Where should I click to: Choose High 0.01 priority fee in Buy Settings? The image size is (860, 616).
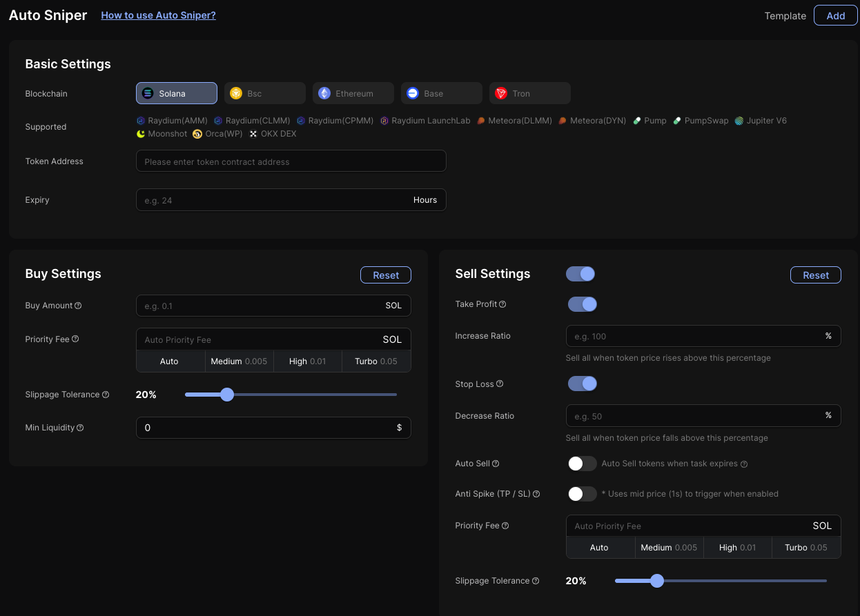[x=308, y=361]
